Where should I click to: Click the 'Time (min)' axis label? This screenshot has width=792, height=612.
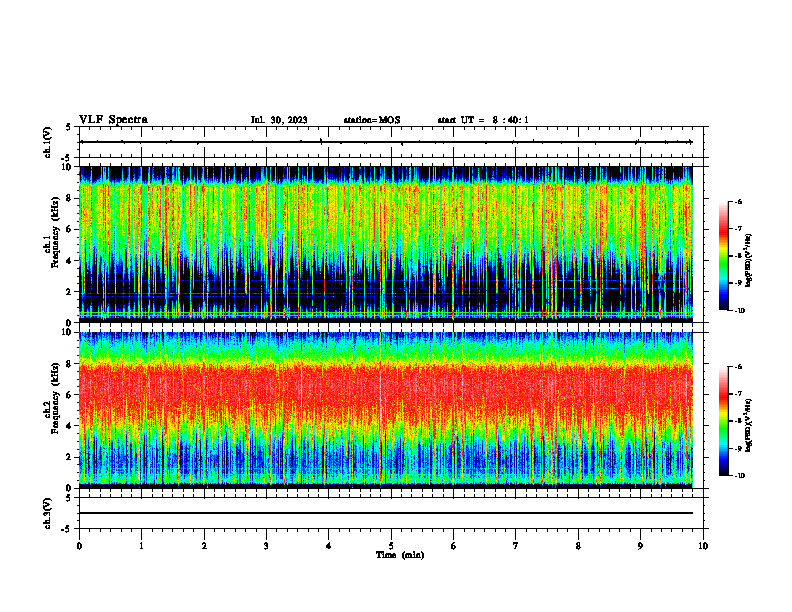point(400,555)
